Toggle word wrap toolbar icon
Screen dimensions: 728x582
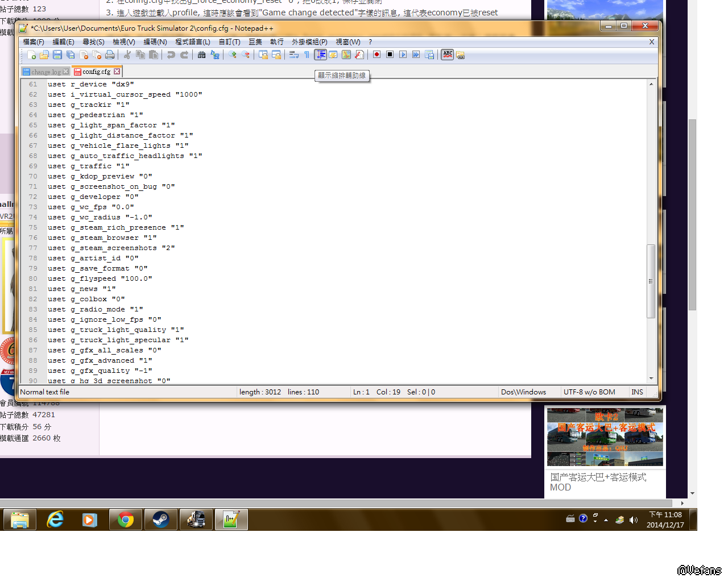pyautogui.click(x=294, y=55)
